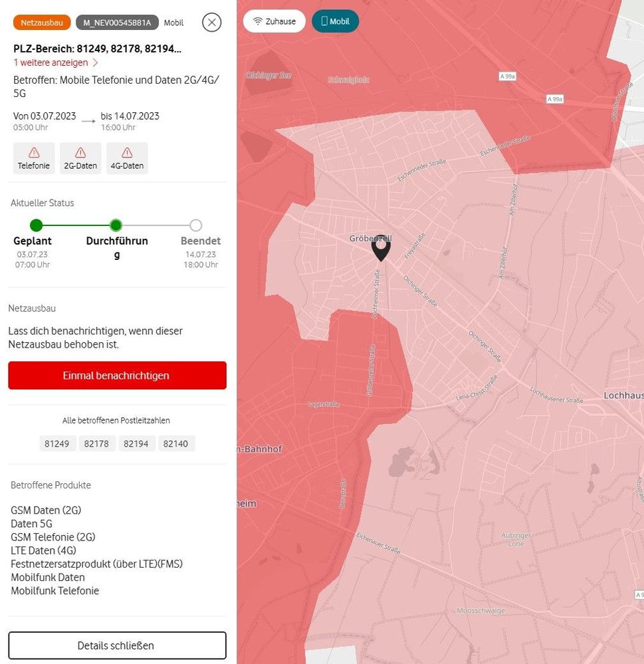Click the Telefonie warning icon tile
This screenshot has height=664, width=644.
click(34, 158)
